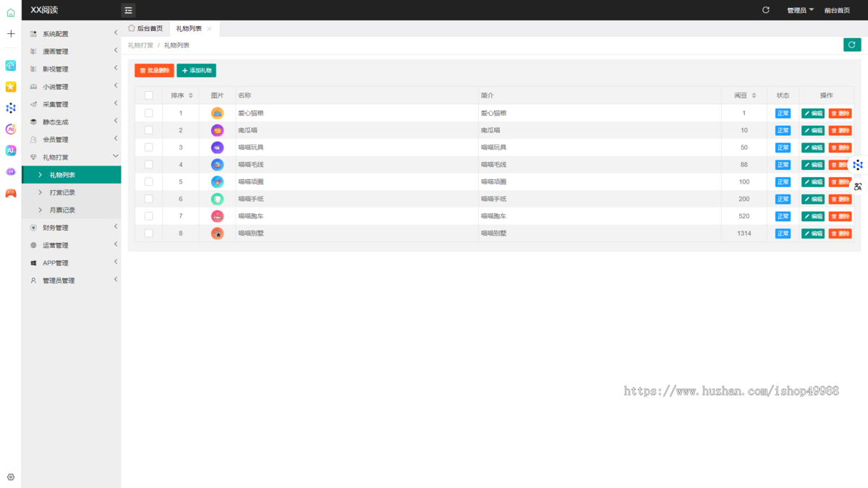The height and width of the screenshot is (488, 868).
Task: Expand the 小说管理 sidebar menu
Action: point(71,87)
